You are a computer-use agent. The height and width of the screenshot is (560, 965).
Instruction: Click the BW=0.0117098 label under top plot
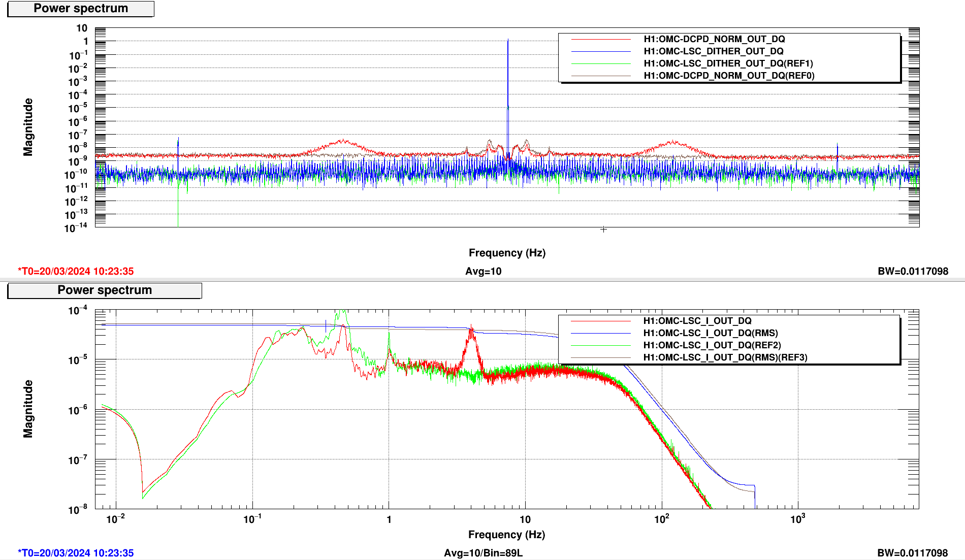click(913, 271)
